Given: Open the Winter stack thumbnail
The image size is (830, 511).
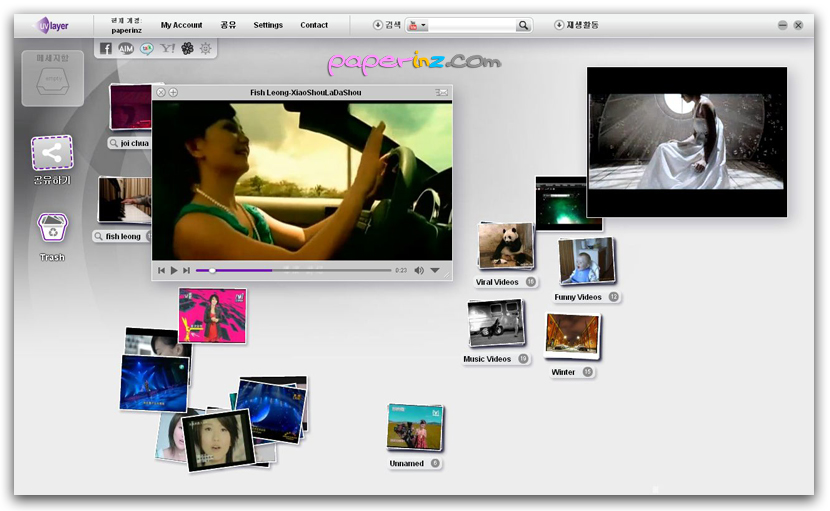Looking at the screenshot, I should pyautogui.click(x=573, y=336).
